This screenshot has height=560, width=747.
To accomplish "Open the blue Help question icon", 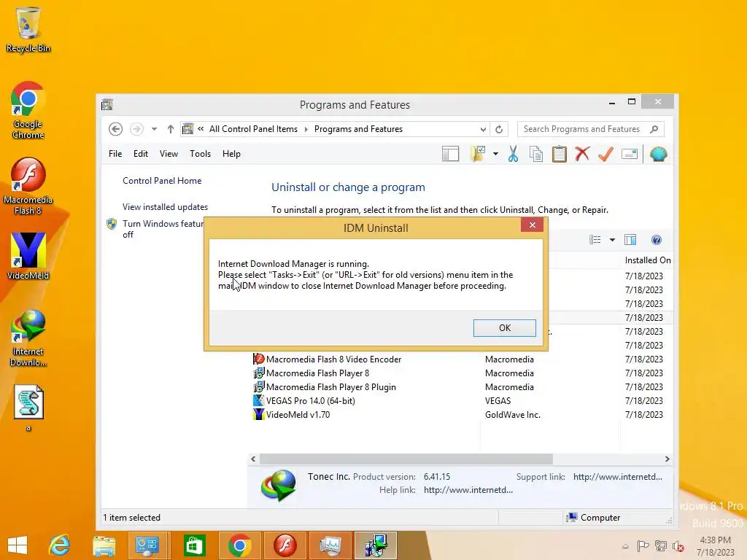I will 657,239.
